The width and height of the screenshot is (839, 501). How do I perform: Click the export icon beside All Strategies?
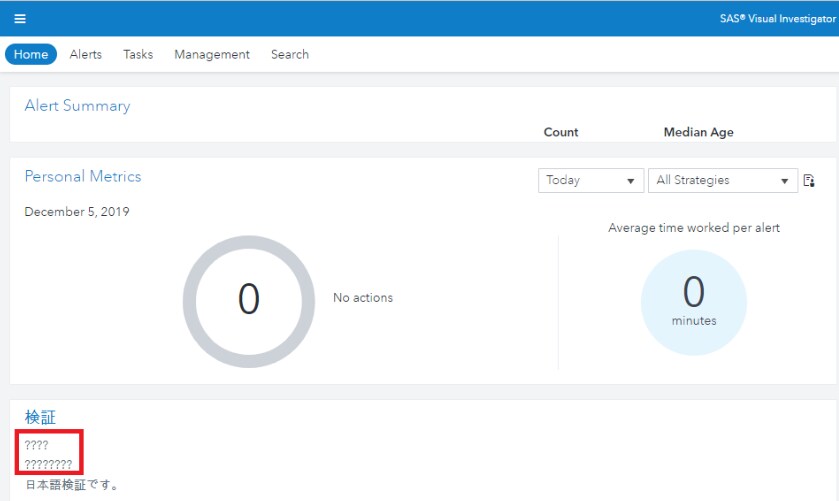click(809, 181)
